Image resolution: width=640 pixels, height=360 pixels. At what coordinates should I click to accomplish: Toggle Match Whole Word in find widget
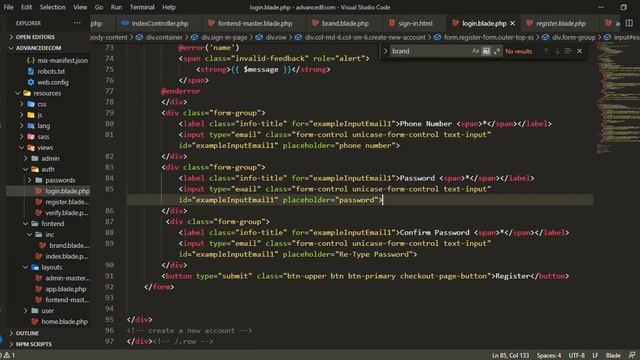click(486, 51)
